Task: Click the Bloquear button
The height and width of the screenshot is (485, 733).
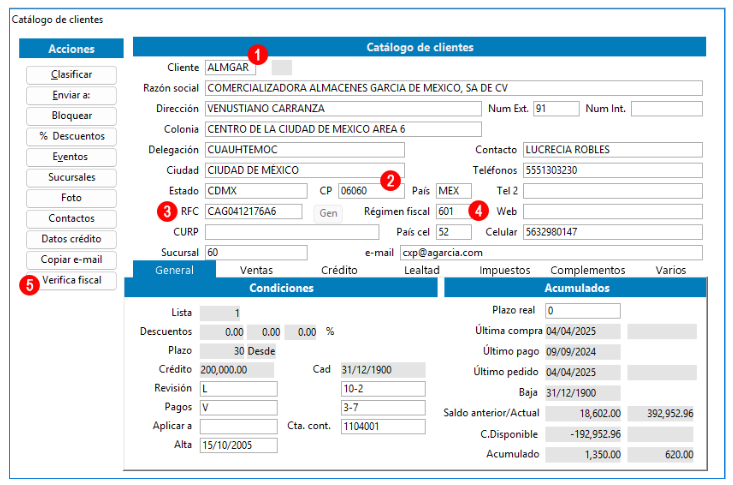Action: click(x=71, y=116)
